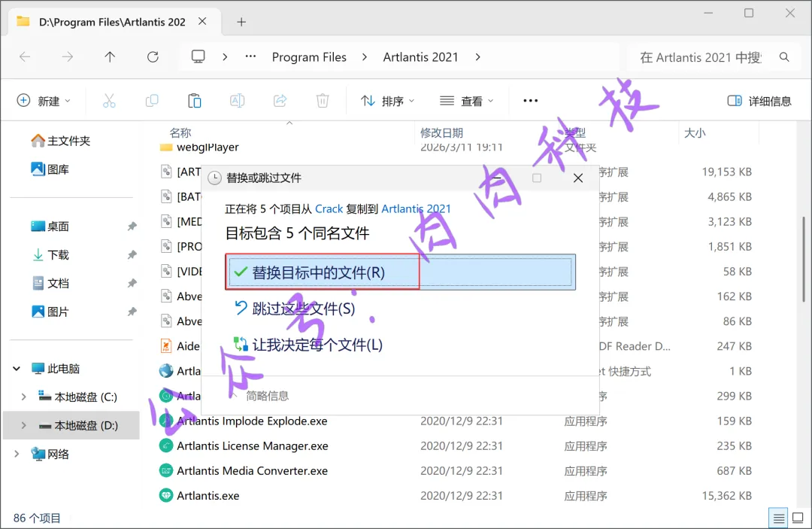Click the Paste clipboard icon
Image resolution: width=812 pixels, height=529 pixels.
pos(194,101)
